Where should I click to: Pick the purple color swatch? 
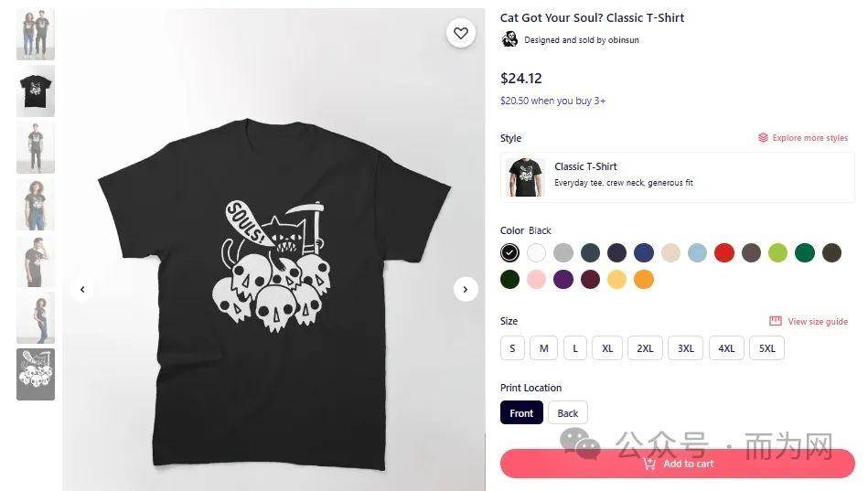point(563,280)
